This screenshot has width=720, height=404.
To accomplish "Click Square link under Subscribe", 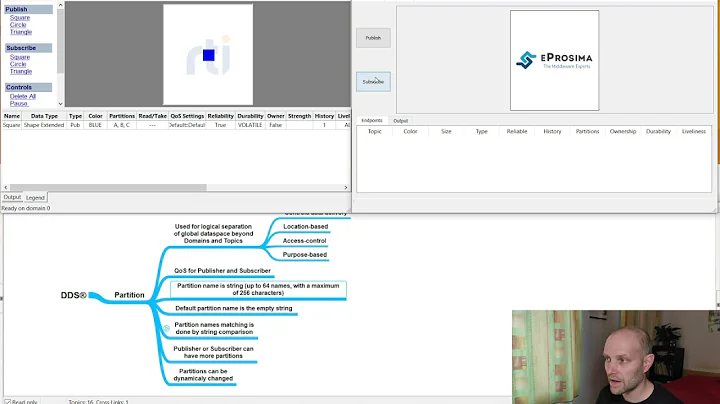I will tap(20, 57).
